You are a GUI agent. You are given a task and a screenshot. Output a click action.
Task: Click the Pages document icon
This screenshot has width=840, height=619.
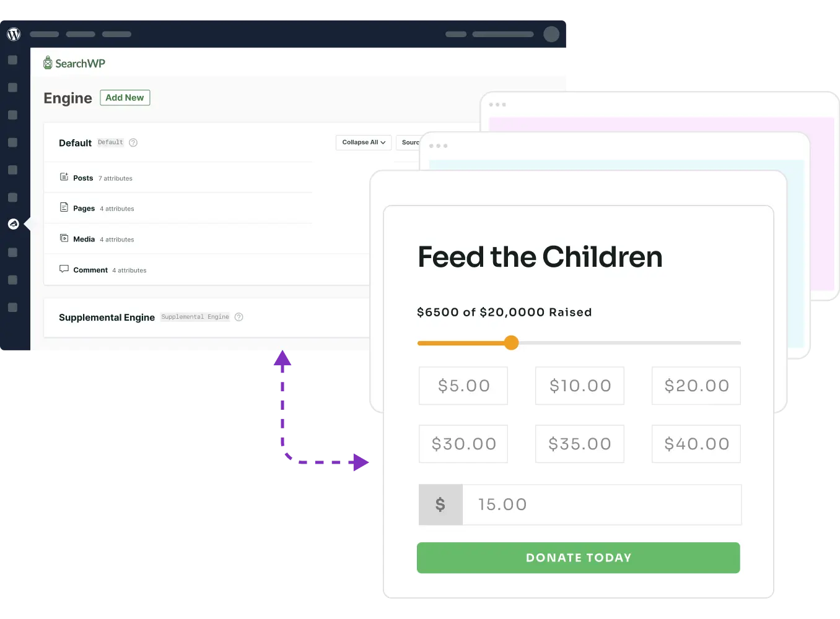pos(64,208)
